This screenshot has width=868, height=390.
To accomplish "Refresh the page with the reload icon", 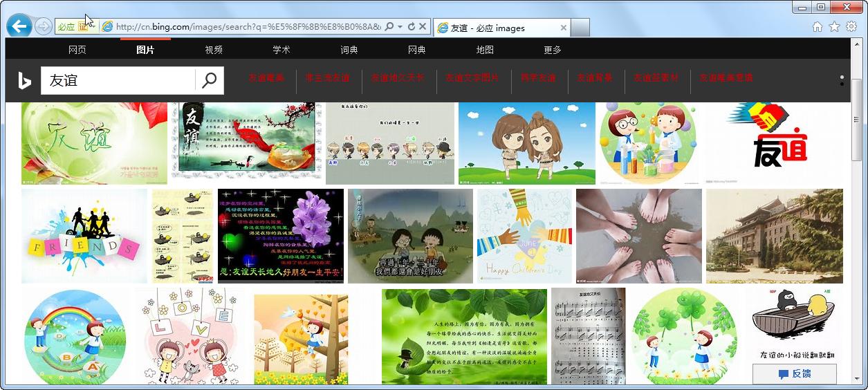I will tap(411, 26).
